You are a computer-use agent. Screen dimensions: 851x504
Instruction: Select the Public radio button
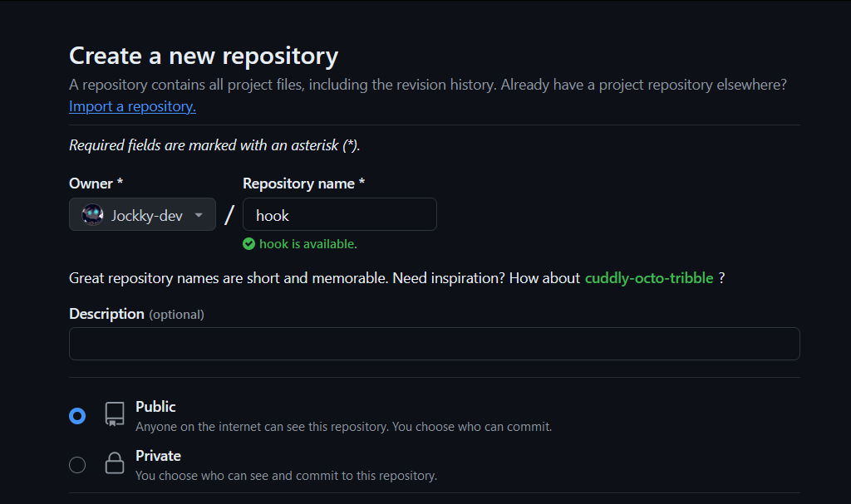point(77,416)
